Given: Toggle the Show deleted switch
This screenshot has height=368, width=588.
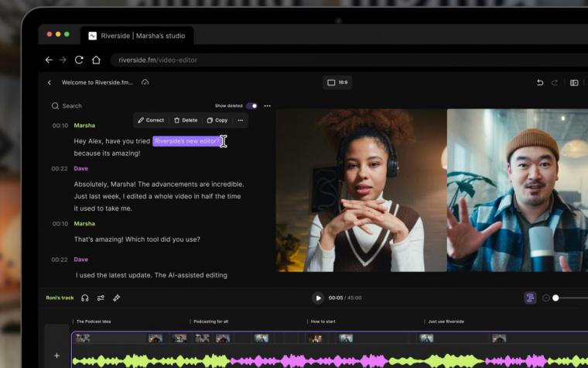Looking at the screenshot, I should tap(252, 106).
